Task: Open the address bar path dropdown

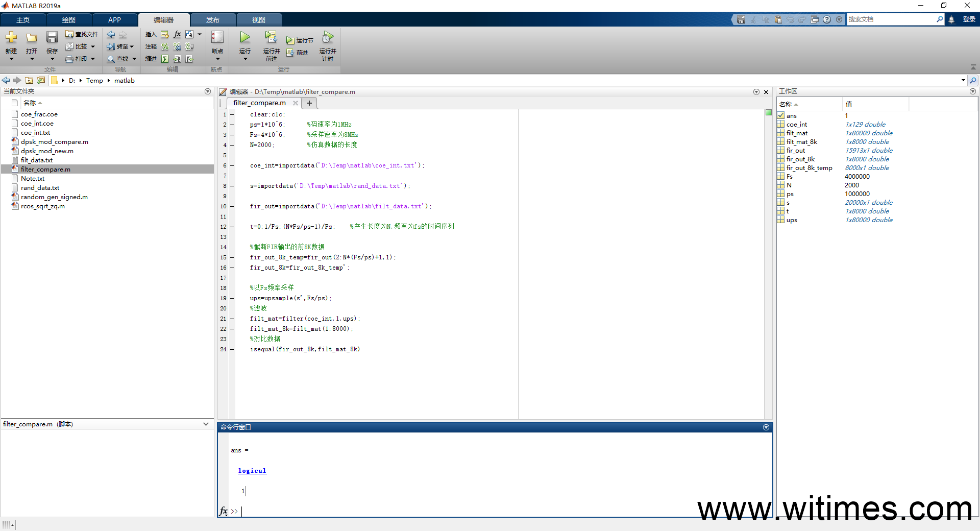Action: (x=963, y=80)
